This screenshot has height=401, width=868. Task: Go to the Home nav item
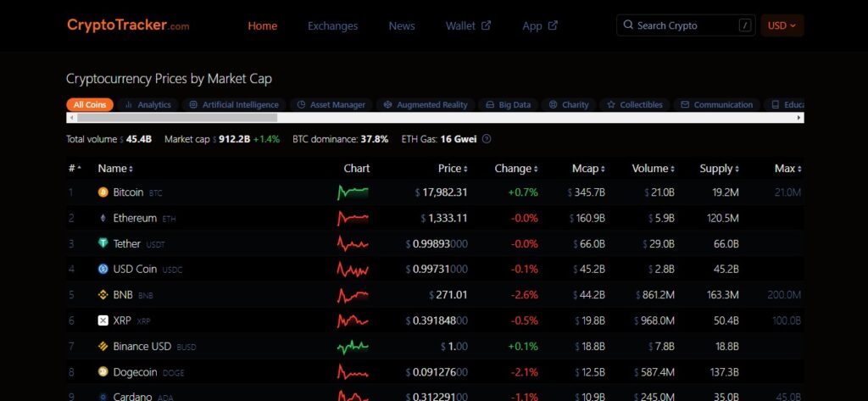pos(263,26)
